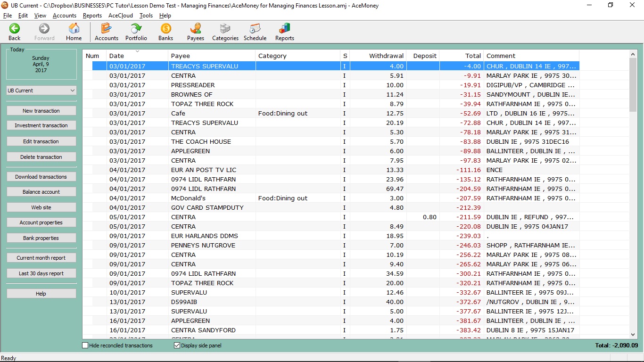Viewport: 644px width, 362px height.
Task: Click the scrollbar up arrow
Action: pos(633,55)
